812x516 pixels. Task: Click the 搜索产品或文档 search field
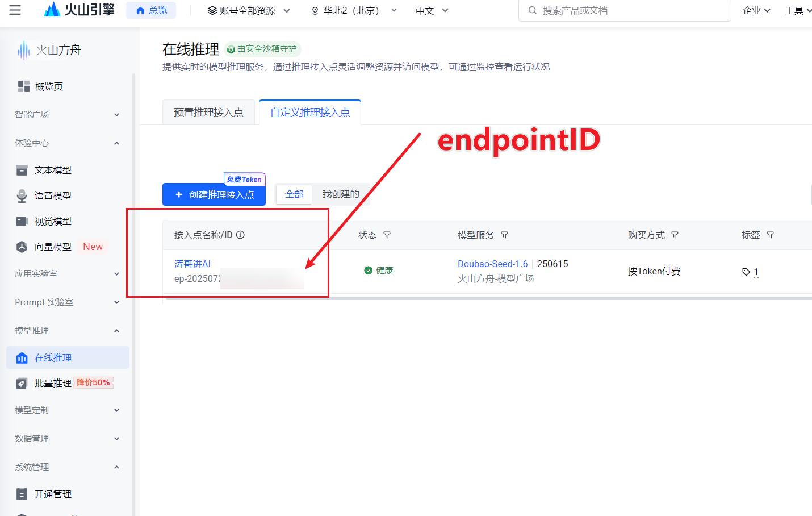[x=625, y=10]
